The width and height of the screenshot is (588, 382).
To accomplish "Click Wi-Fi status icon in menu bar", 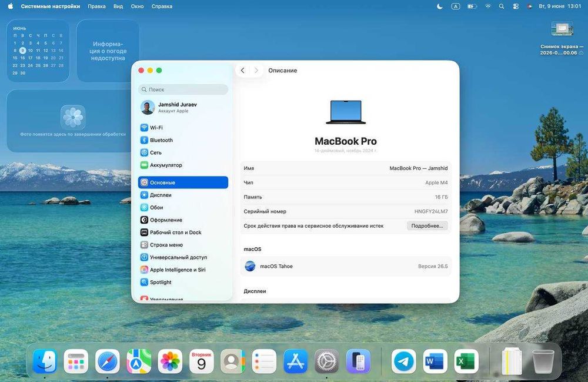I will [x=488, y=6].
